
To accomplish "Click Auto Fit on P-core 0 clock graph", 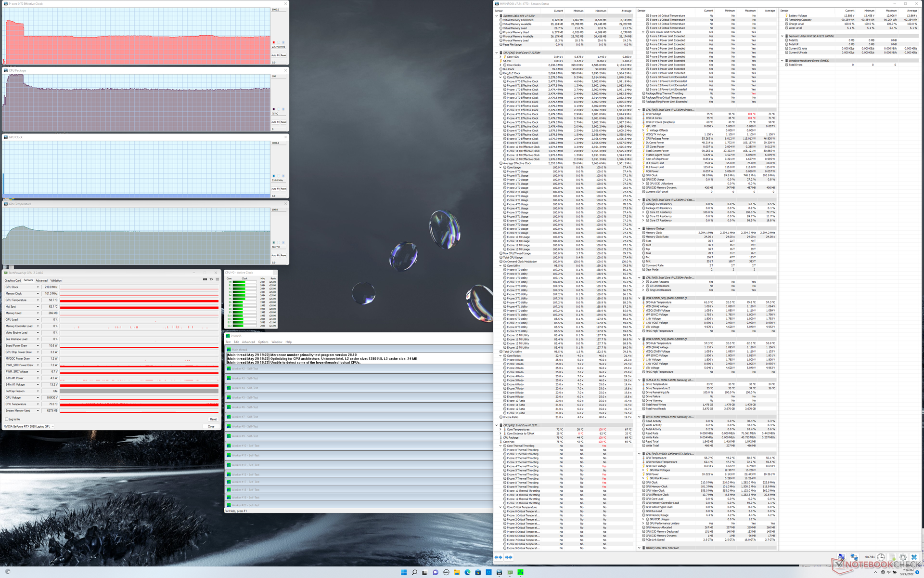I will pos(275,55).
